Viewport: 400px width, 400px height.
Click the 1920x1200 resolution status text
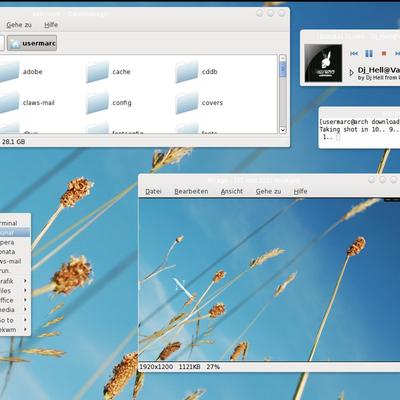tap(156, 367)
